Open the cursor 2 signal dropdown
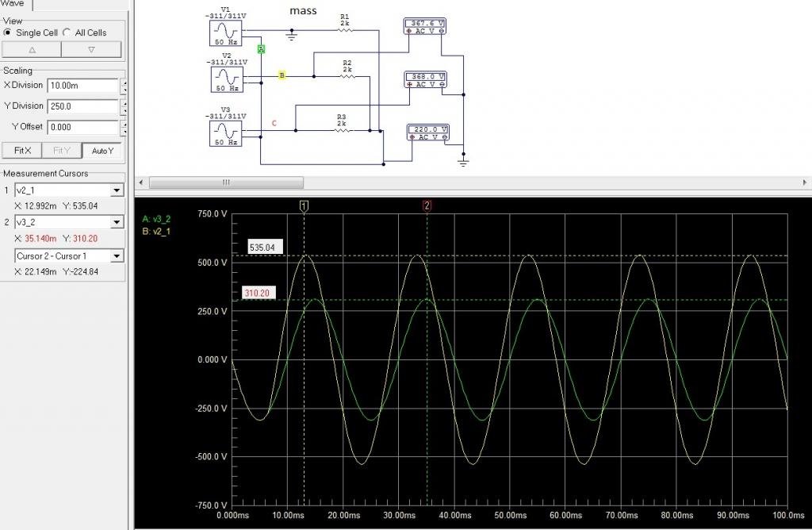The width and height of the screenshot is (812, 530). pos(117,222)
